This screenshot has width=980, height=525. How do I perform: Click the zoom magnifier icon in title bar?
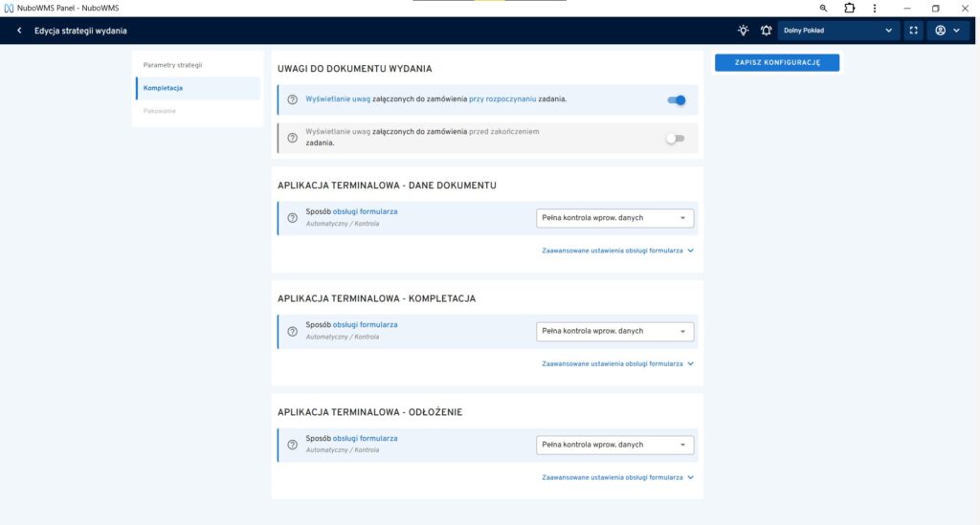coord(823,8)
